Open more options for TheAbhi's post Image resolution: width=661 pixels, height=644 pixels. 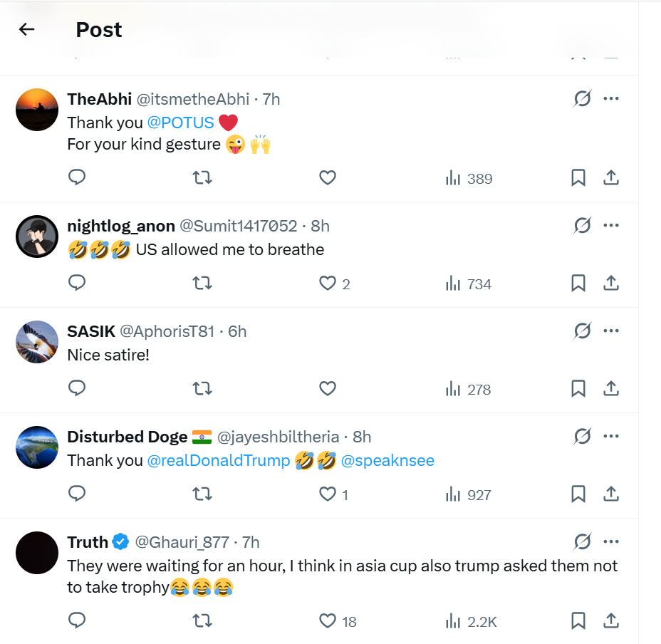(610, 99)
